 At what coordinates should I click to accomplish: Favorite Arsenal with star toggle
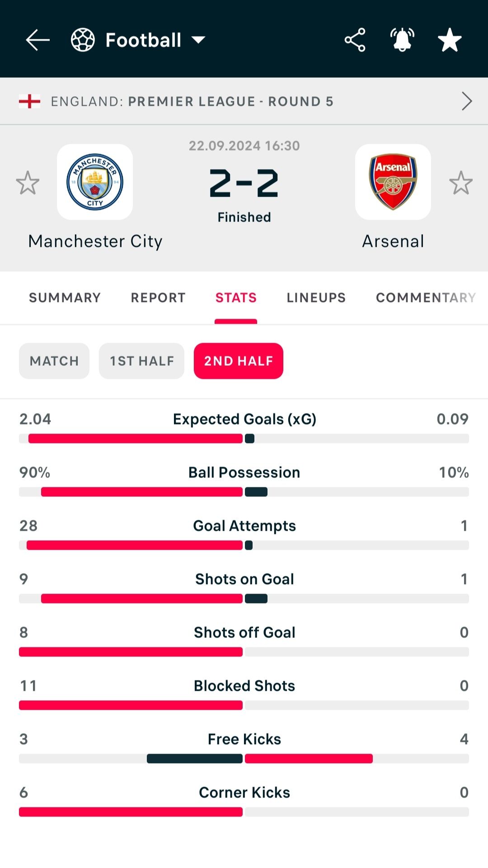(461, 183)
